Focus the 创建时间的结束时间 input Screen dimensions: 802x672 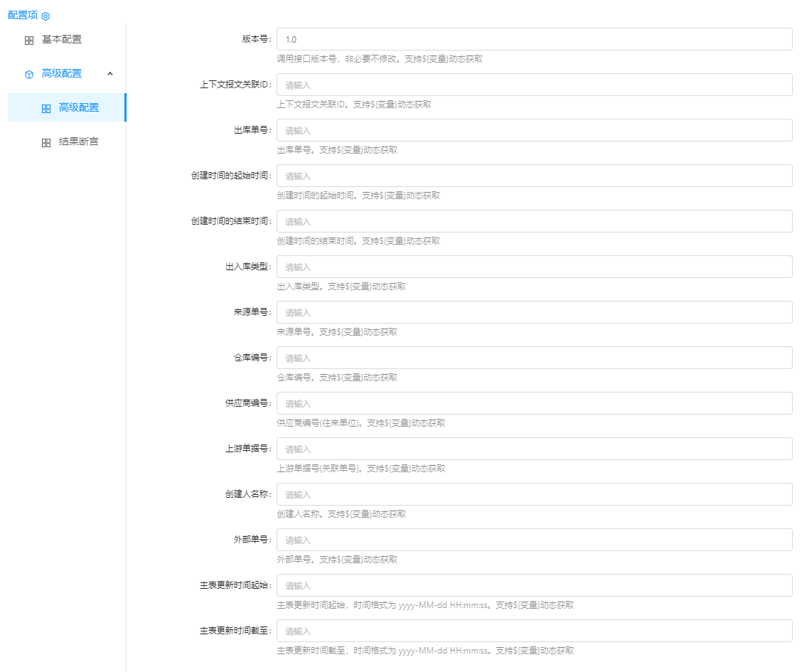coord(534,221)
